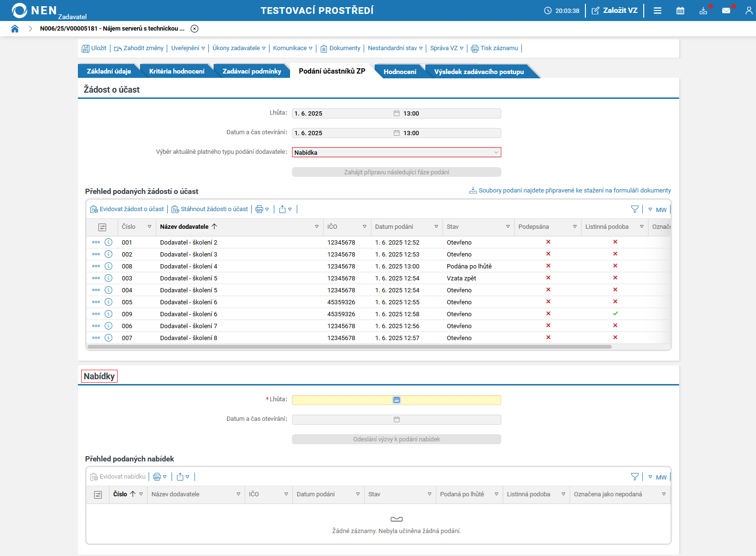Open row actions dots for row 009
The height and width of the screenshot is (556, 756).
pos(96,314)
